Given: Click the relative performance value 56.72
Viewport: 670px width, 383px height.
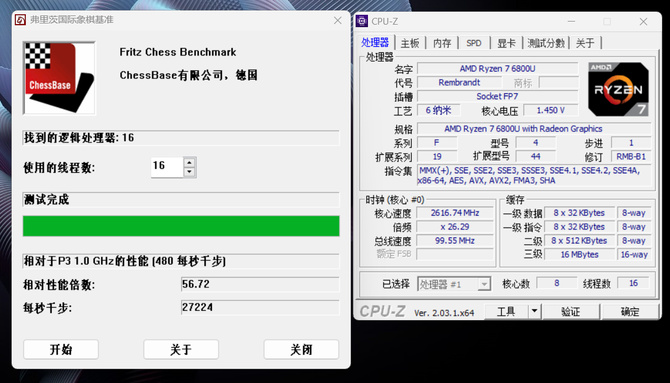Looking at the screenshot, I should point(260,284).
